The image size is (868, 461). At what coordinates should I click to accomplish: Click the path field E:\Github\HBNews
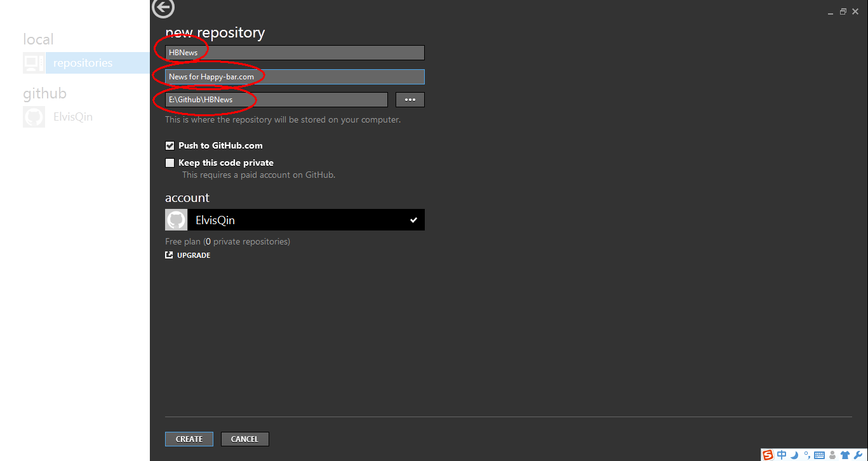[x=276, y=100]
